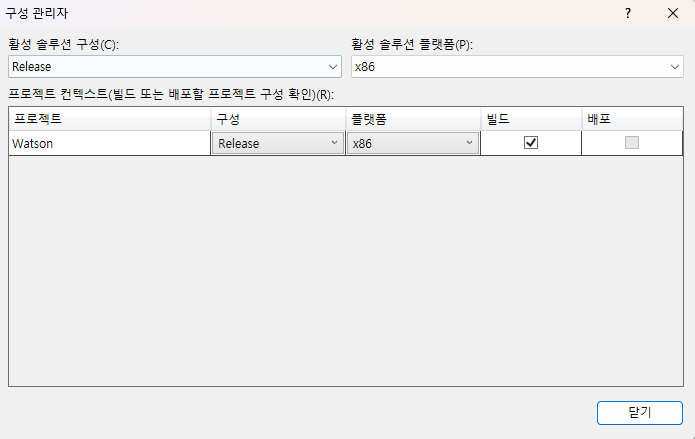Click the question mark help icon
The width and height of the screenshot is (695, 439).
pyautogui.click(x=628, y=13)
